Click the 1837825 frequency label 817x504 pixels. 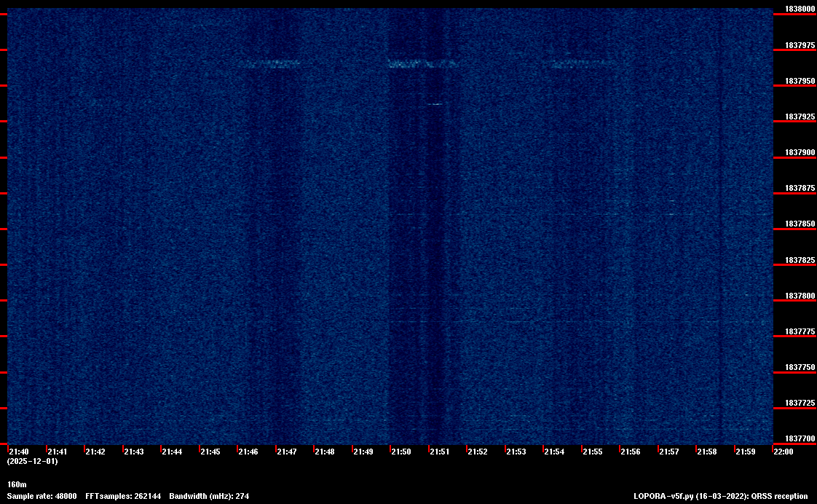800,260
